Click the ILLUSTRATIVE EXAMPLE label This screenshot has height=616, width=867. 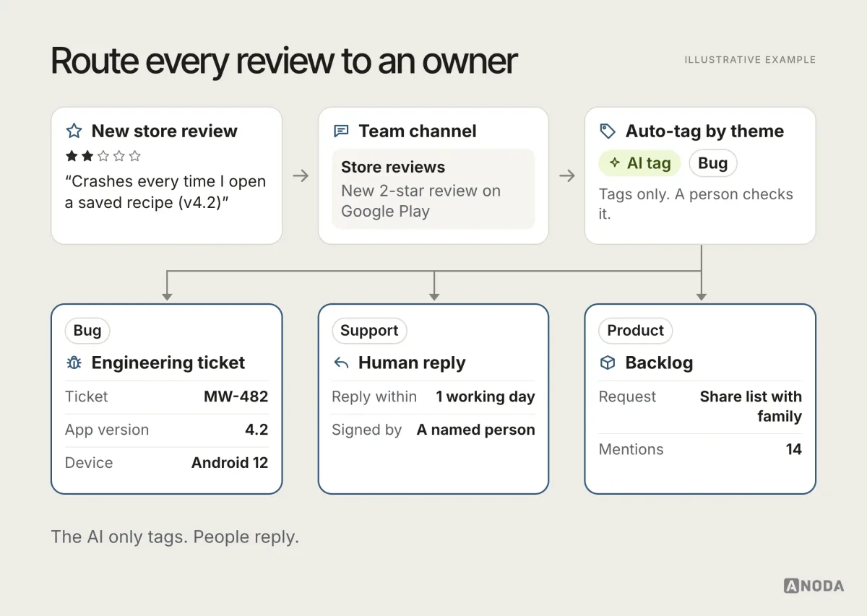750,60
